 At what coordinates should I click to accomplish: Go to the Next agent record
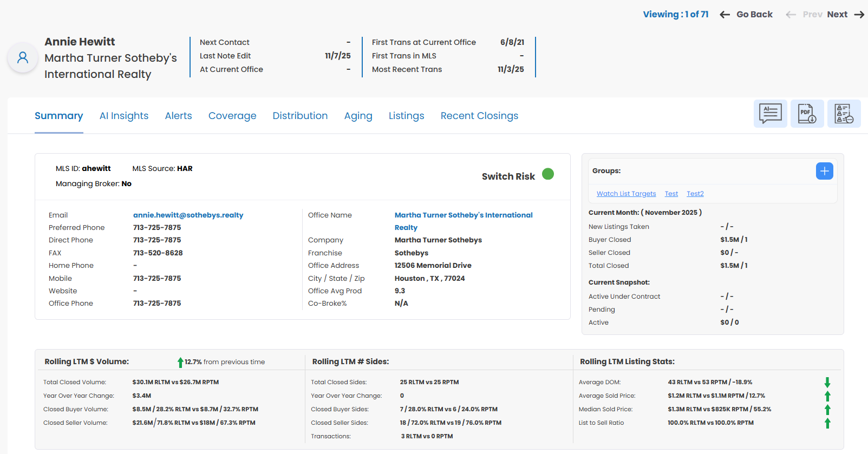tap(837, 15)
